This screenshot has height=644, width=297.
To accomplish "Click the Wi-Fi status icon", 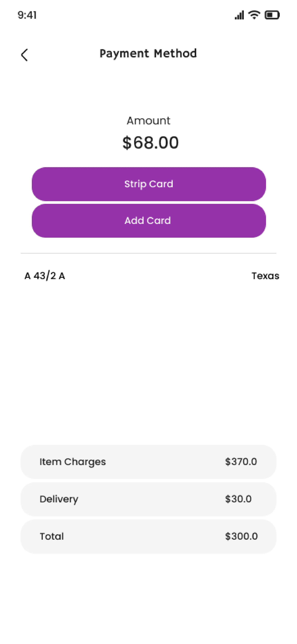I will [x=254, y=15].
